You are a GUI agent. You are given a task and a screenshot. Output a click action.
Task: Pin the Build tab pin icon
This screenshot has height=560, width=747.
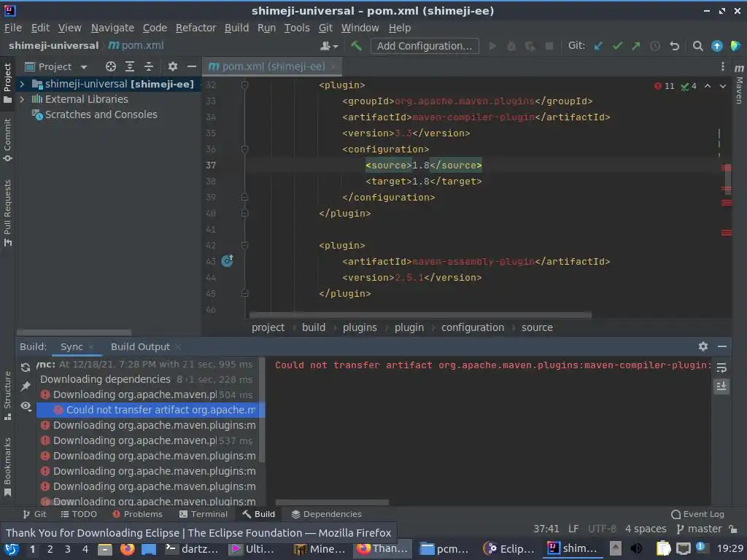(x=26, y=386)
